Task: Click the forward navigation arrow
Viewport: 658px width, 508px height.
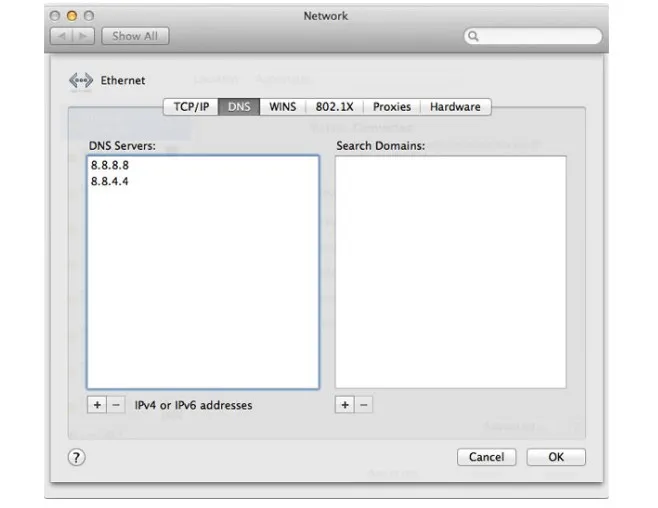Action: tap(86, 36)
